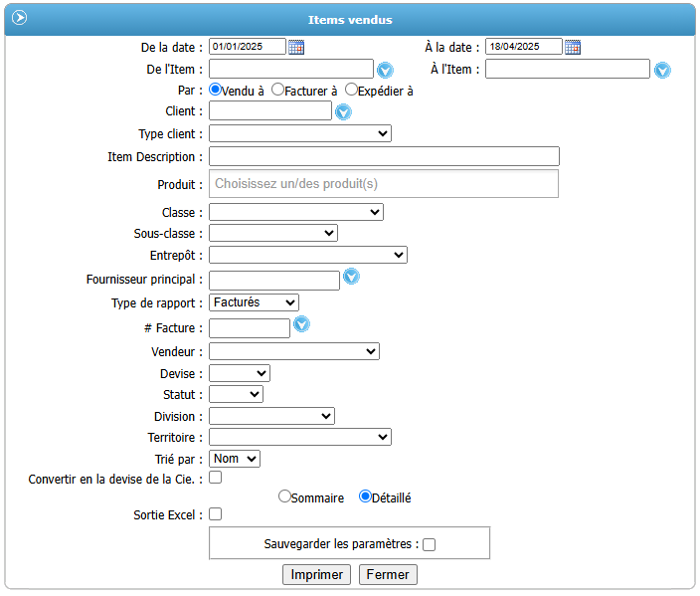Click the Fermer button
Screen dimensions: 700x596
click(x=388, y=574)
